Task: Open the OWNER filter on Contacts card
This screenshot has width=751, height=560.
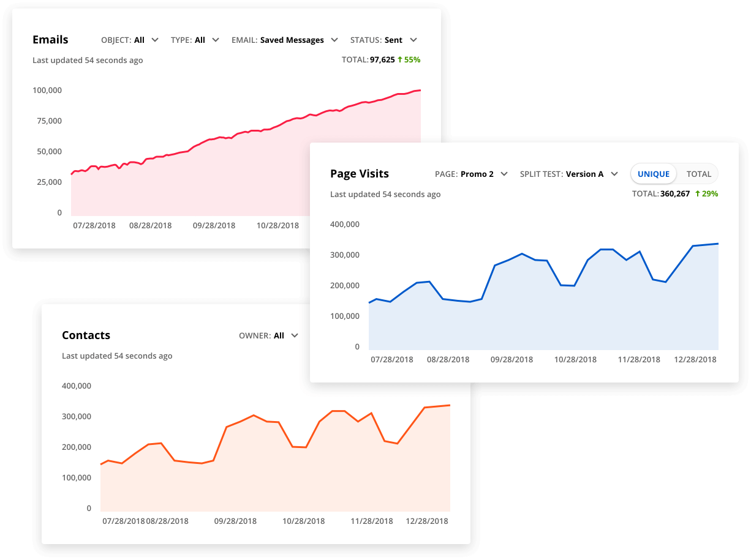Action: (x=270, y=335)
